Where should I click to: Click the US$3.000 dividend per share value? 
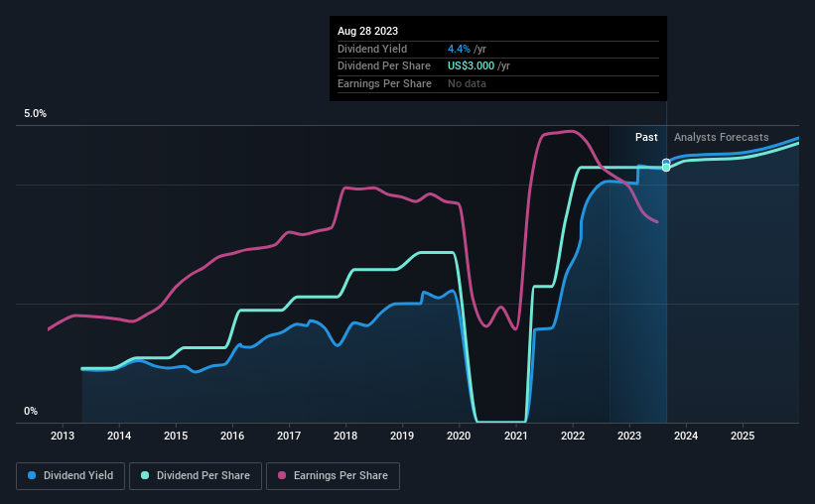(471, 66)
